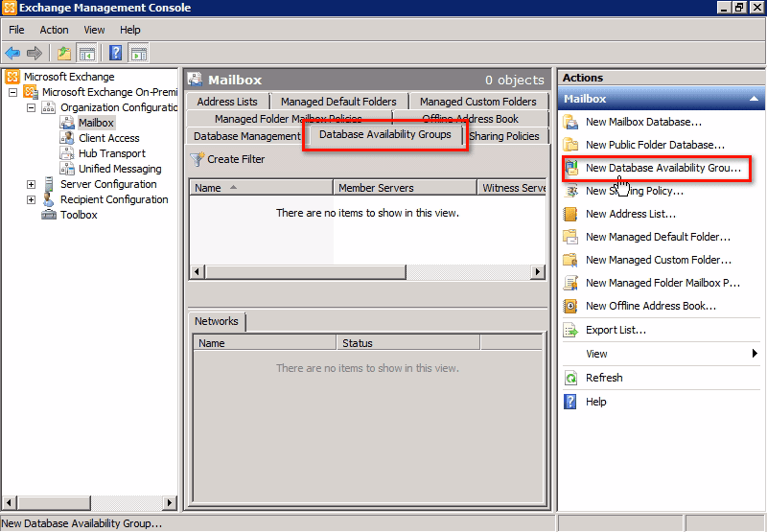The image size is (767, 532).
Task: Switch to the Managed Custom Folders tab
Action: point(477,102)
